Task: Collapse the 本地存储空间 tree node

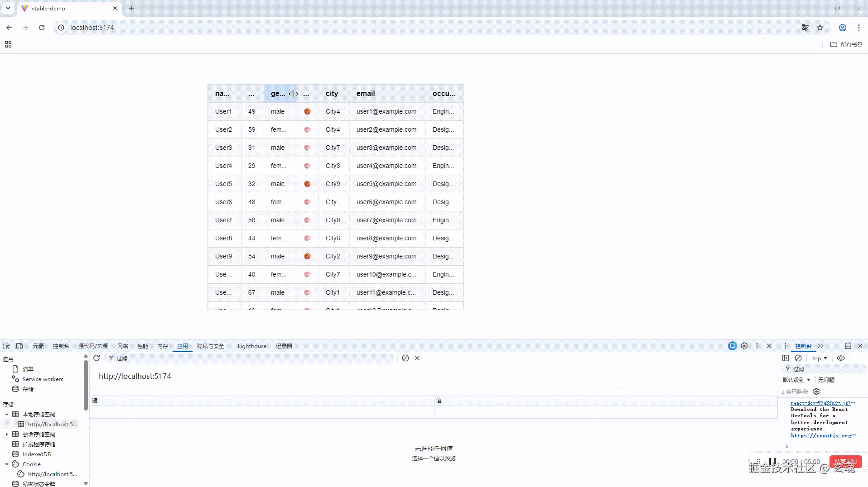Action: pos(7,414)
